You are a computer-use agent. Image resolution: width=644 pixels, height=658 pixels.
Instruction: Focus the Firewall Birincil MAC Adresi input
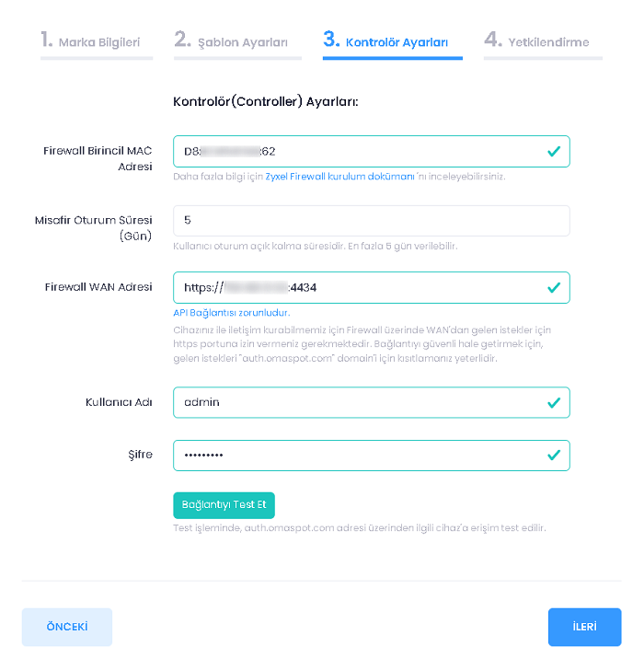[359, 151]
